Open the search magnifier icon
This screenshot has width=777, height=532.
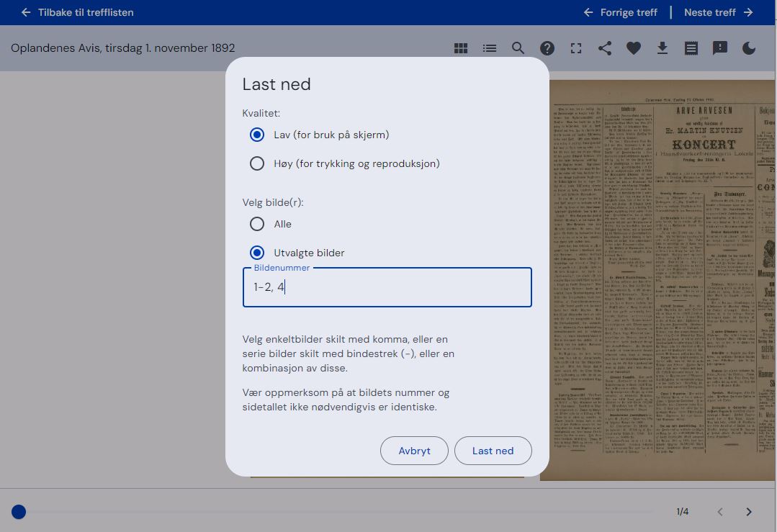pos(518,48)
